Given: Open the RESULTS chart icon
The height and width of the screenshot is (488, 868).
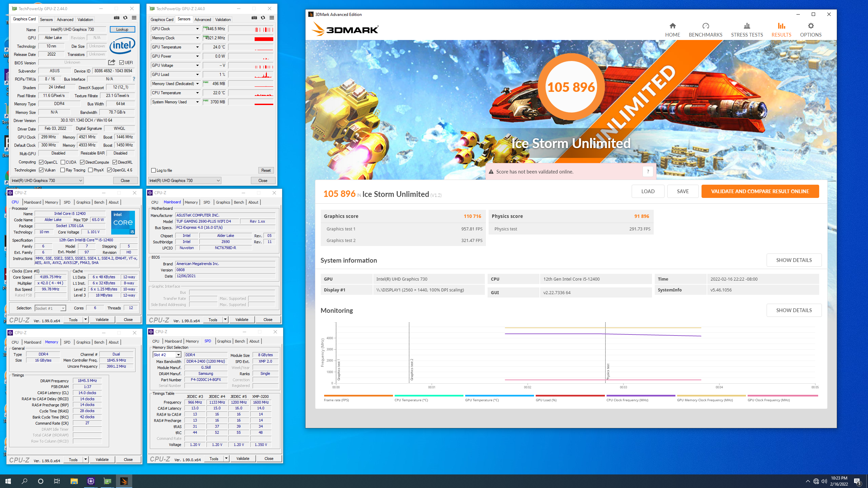Looking at the screenshot, I should (x=781, y=26).
